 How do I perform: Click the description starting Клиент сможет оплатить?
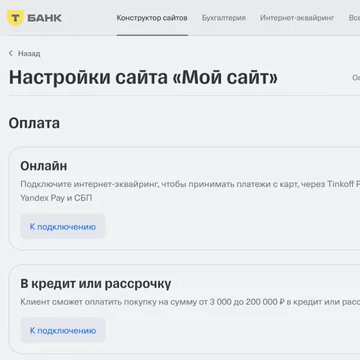tap(190, 302)
